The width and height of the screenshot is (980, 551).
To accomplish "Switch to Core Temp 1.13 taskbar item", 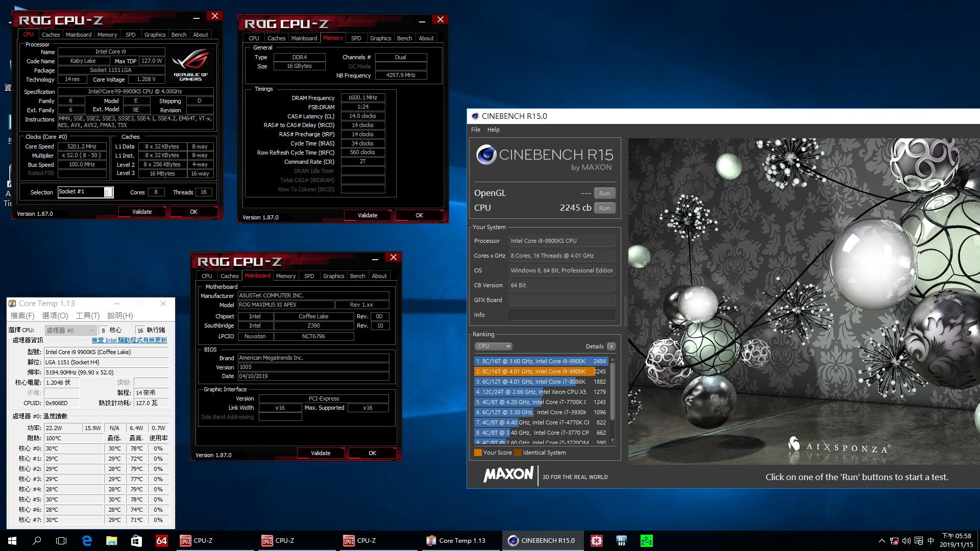I will [x=459, y=541].
